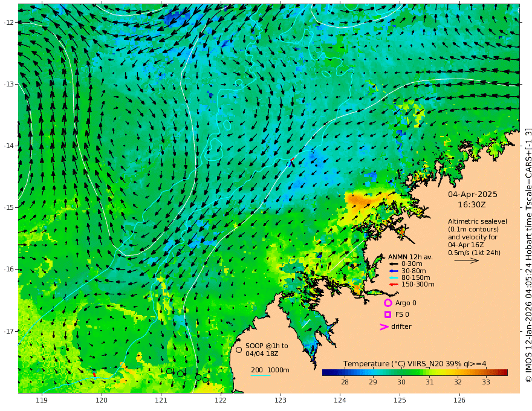Click the magenta Argo circle symbol in legend
Image resolution: width=532 pixels, height=411 pixels.
(388, 303)
